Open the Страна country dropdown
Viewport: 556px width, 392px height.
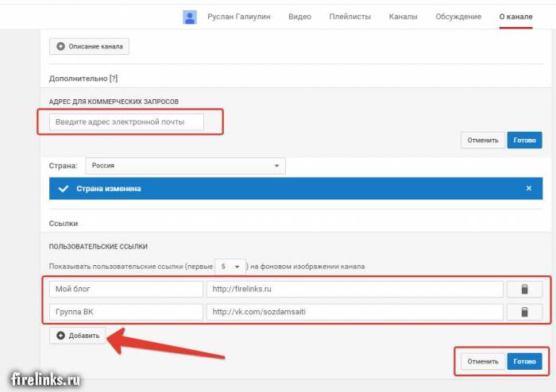(184, 166)
